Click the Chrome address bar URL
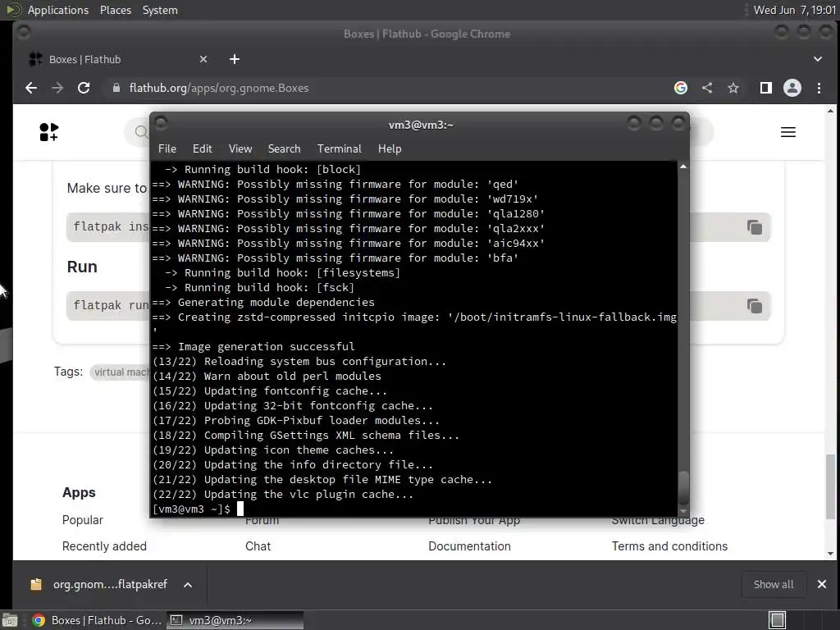The image size is (840, 630). 218,88
